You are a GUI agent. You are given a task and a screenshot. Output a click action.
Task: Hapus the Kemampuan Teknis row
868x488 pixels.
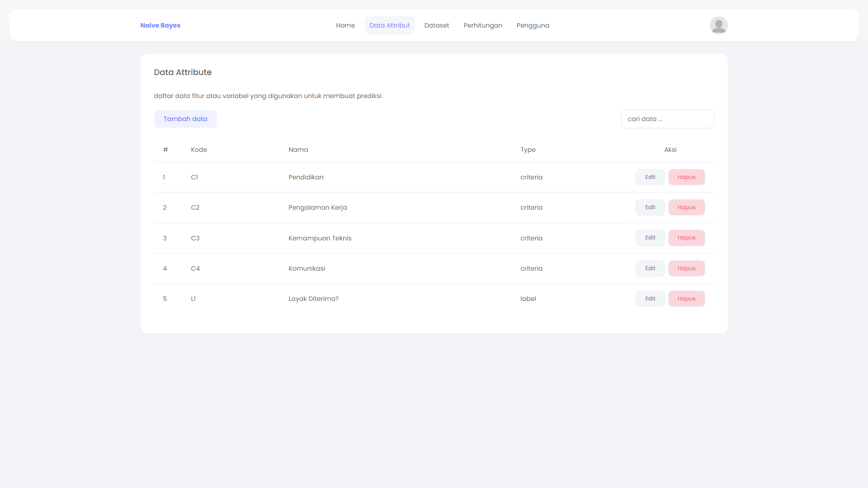(686, 238)
